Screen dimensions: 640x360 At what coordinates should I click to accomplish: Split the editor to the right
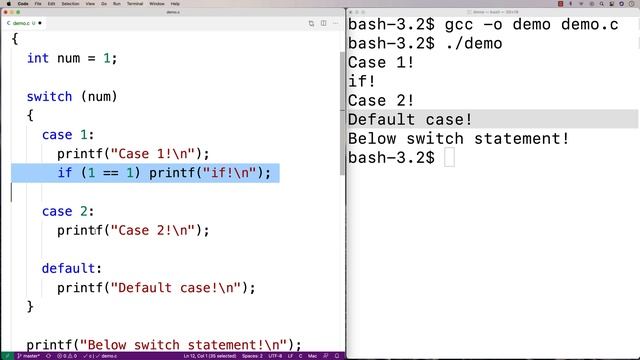[324, 24]
